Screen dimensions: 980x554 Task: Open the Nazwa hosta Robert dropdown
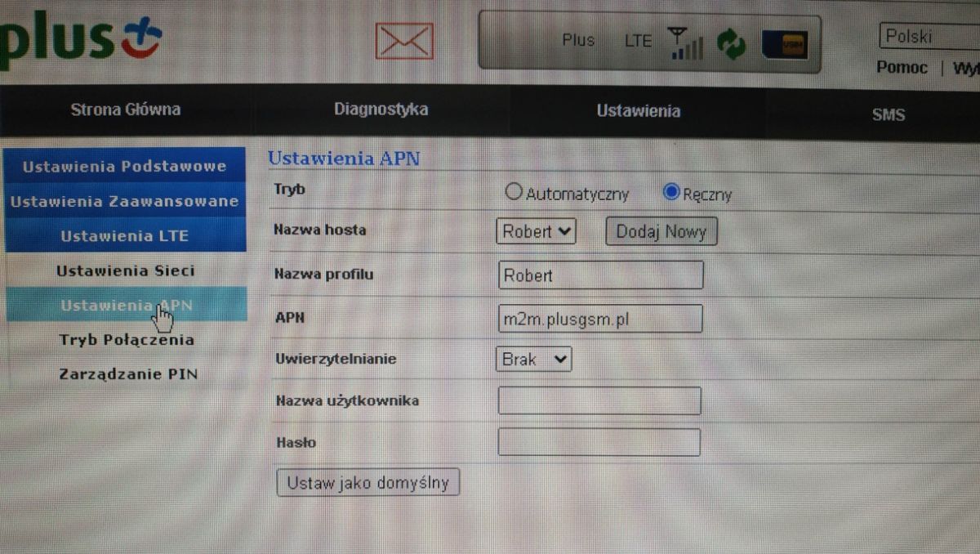pyautogui.click(x=536, y=231)
